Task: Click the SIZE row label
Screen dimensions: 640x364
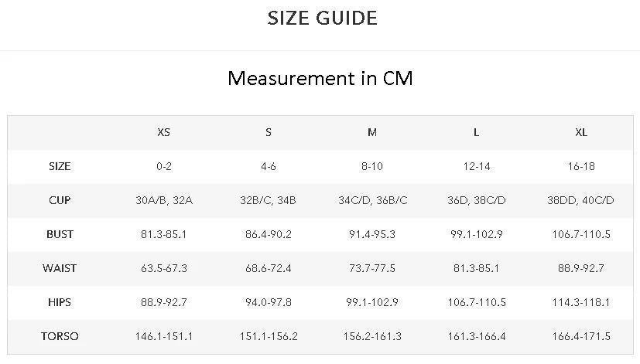Action: point(60,166)
